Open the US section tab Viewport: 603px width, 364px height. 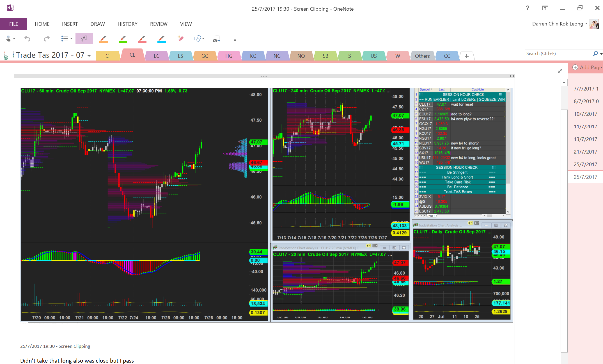tap(374, 56)
